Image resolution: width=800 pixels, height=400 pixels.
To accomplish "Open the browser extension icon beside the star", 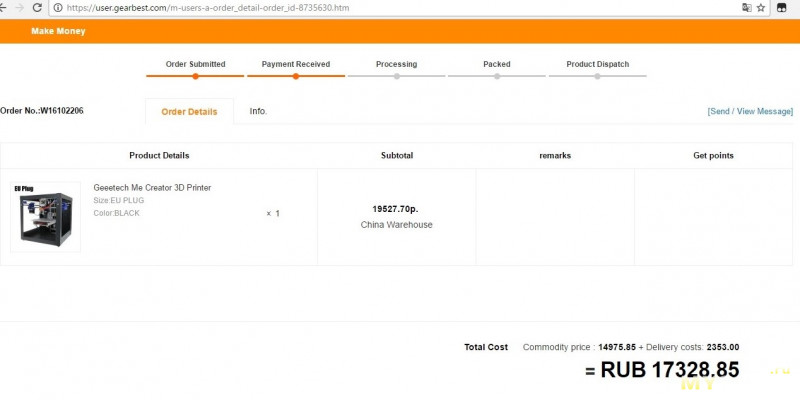I will point(781,8).
